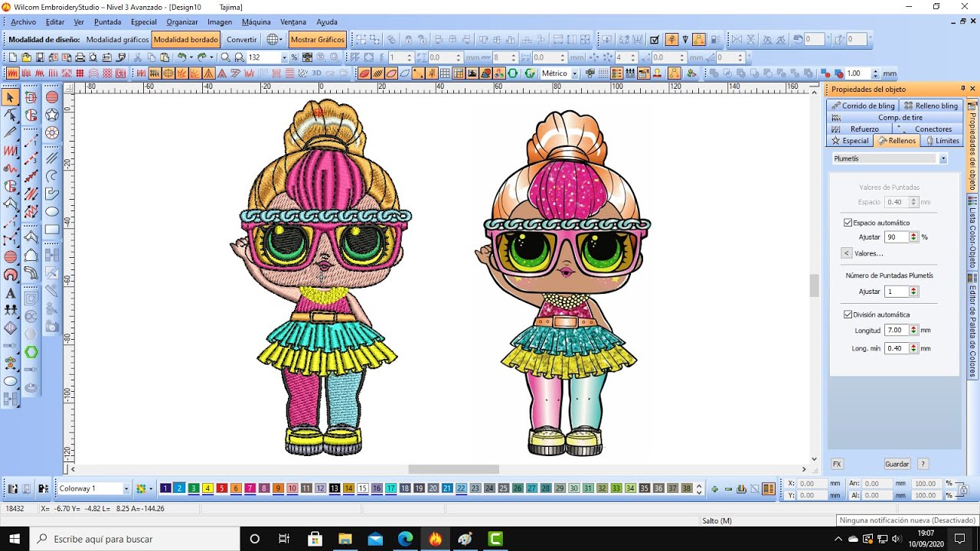Viewport: 980px width, 551px height.
Task: Select the star shape tool
Action: 52,115
